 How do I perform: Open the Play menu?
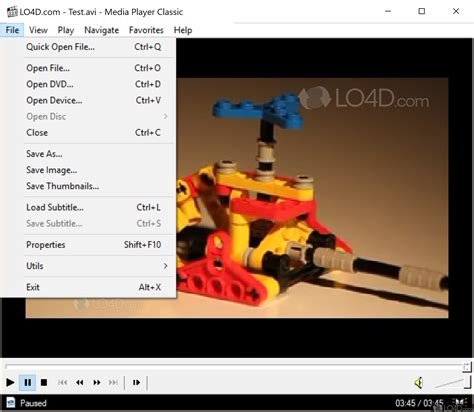66,30
